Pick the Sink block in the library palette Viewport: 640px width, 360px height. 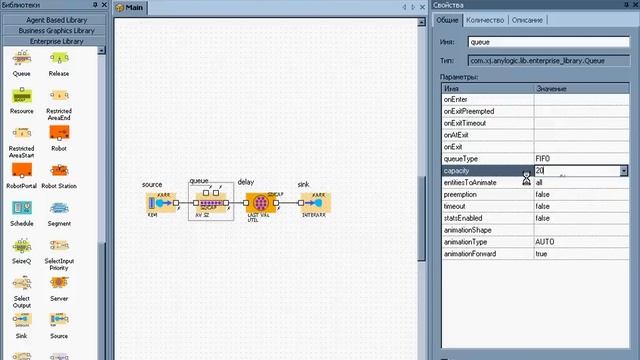pos(22,325)
